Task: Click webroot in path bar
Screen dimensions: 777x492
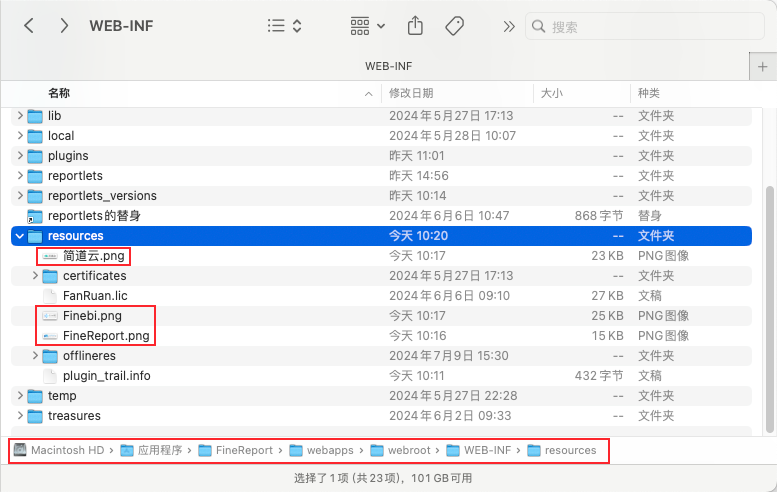Action: (401, 450)
